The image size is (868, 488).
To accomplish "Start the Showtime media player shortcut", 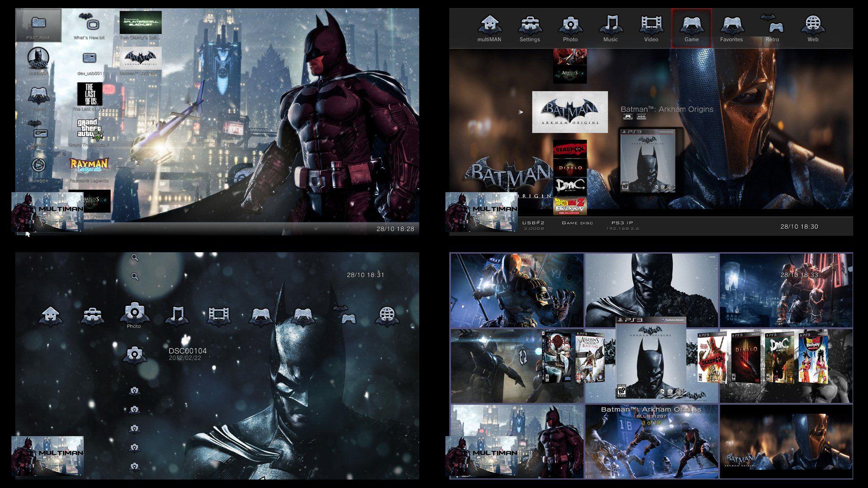I will click(x=38, y=166).
